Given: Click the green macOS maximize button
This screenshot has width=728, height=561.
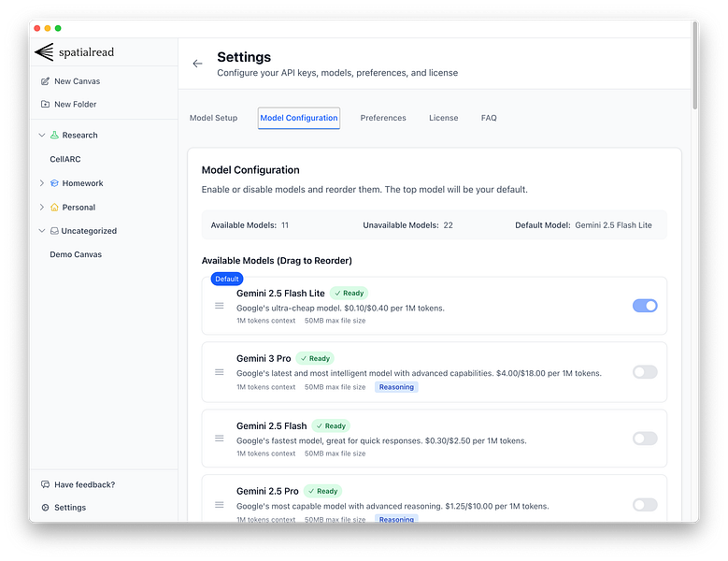Looking at the screenshot, I should [58, 28].
